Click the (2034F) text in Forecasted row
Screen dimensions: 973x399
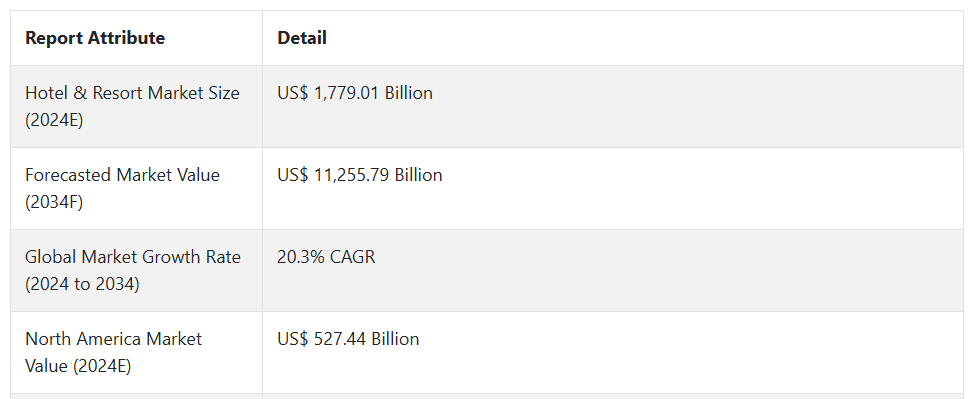tap(54, 202)
